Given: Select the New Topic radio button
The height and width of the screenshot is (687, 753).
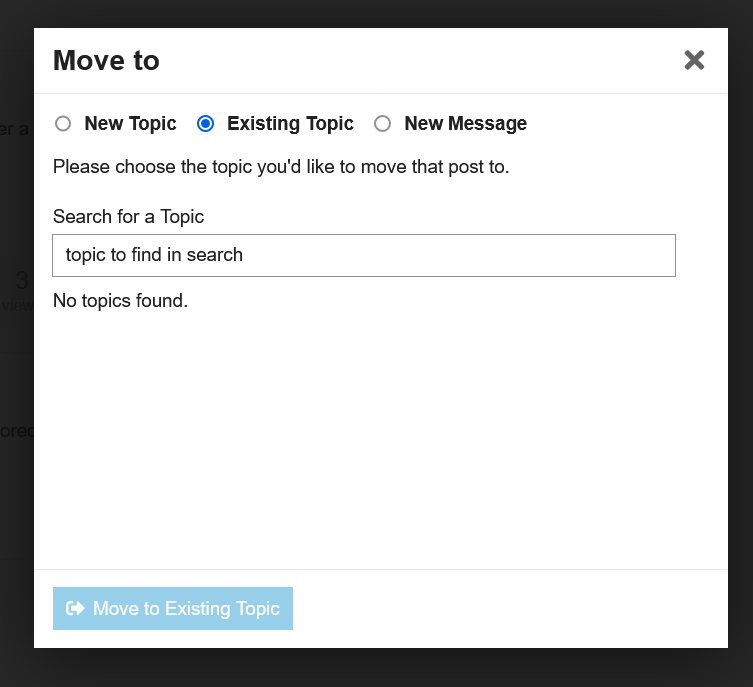Looking at the screenshot, I should (x=63, y=124).
